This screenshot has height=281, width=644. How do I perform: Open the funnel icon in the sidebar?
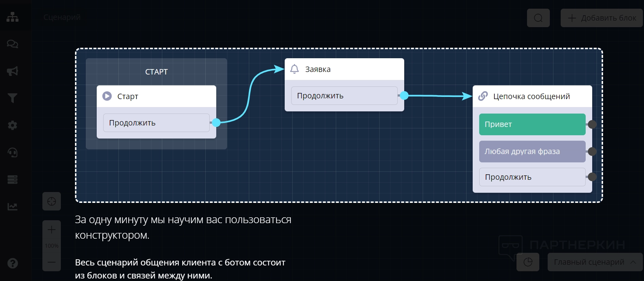(13, 98)
